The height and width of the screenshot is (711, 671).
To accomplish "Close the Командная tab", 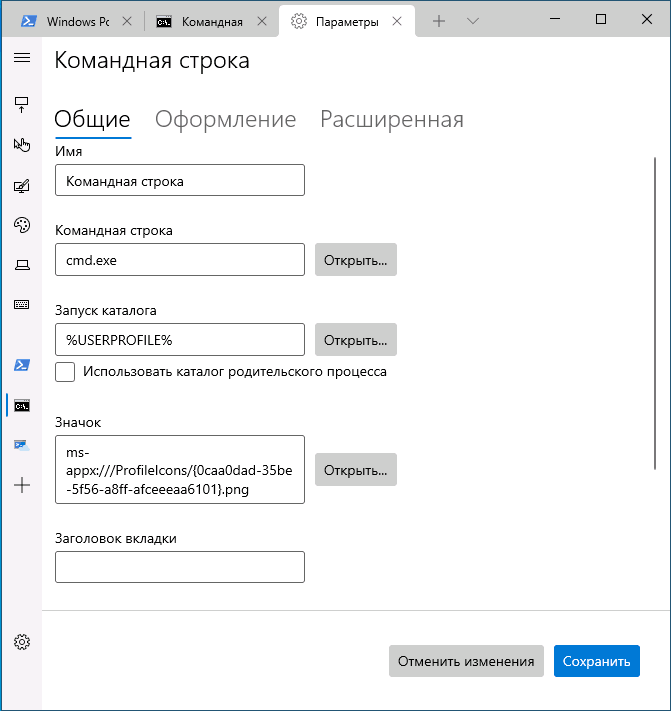I will (262, 21).
